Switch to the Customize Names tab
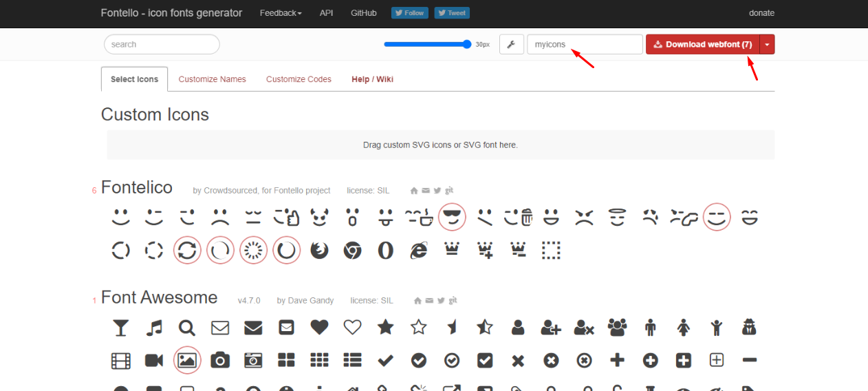The width and height of the screenshot is (868, 391). tap(212, 79)
